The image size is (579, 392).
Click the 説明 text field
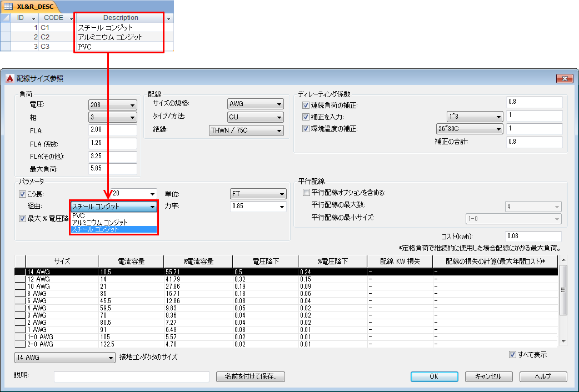pos(132,376)
